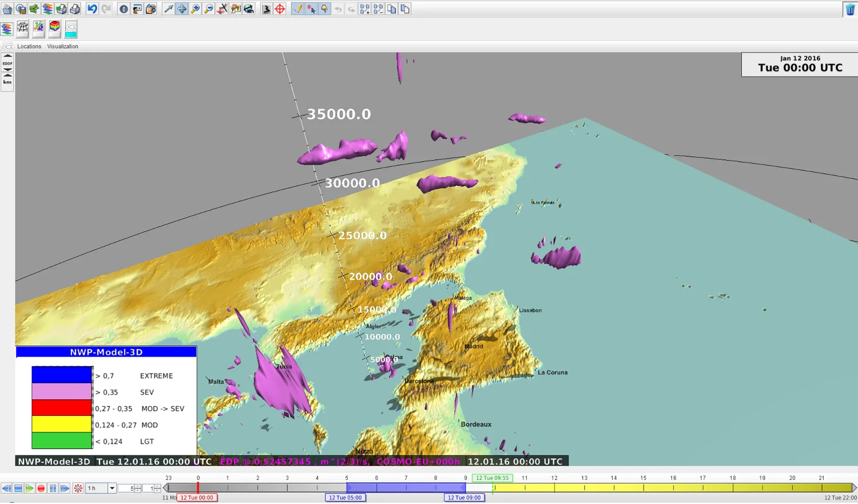Click the km distance measurement icon
The height and width of the screenshot is (504, 858).
(x=249, y=9)
